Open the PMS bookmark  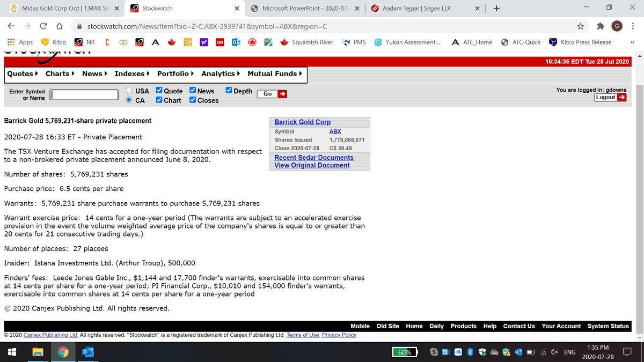(x=355, y=42)
